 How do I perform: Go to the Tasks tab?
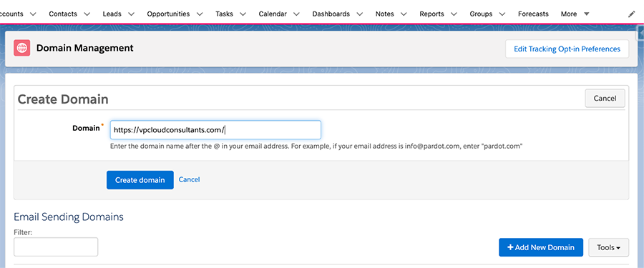[224, 14]
